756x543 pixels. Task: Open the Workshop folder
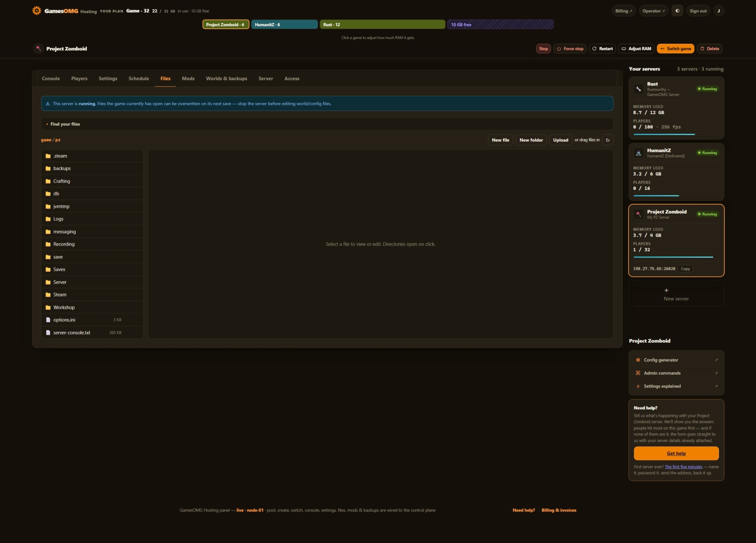[92, 307]
